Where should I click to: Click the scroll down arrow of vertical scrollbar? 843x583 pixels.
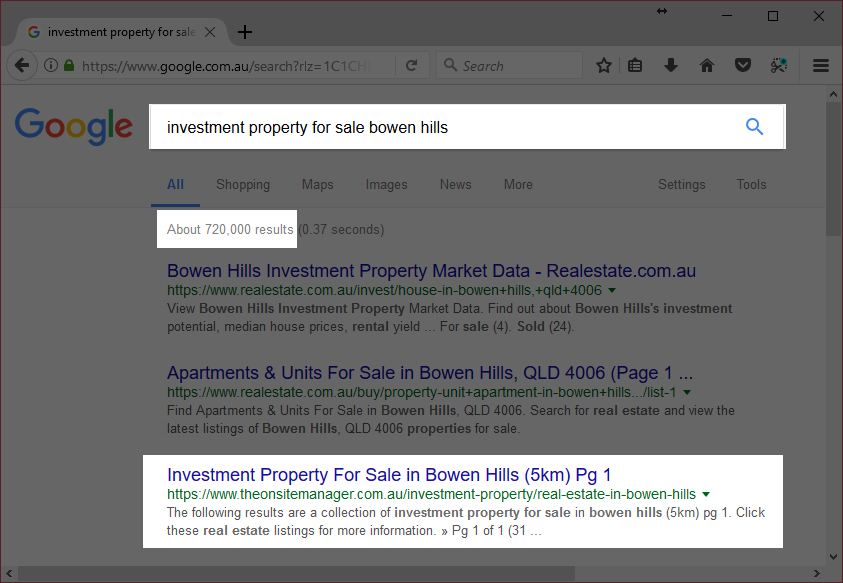[833, 557]
